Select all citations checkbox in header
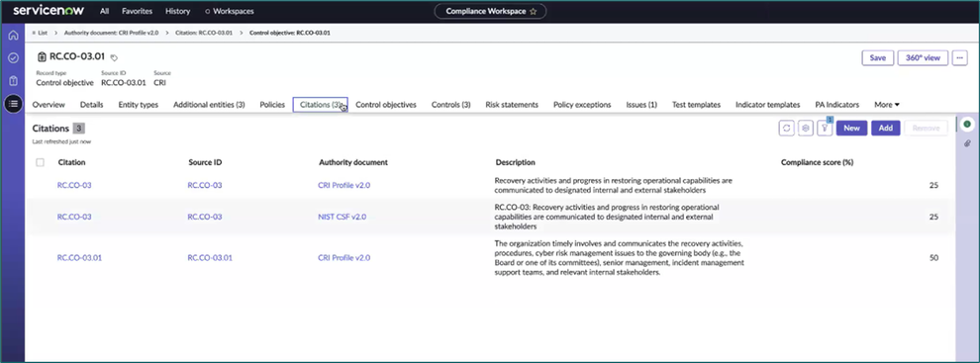980x363 pixels. [40, 162]
